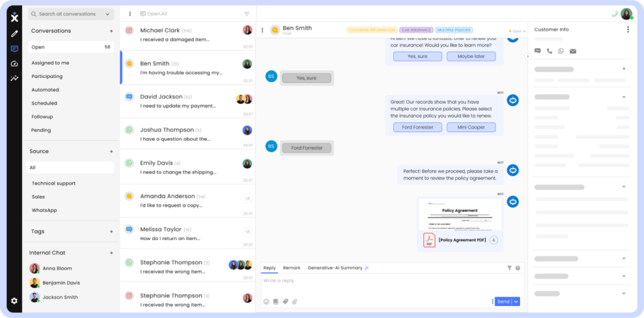Click the tag icon in reply box

(286, 302)
